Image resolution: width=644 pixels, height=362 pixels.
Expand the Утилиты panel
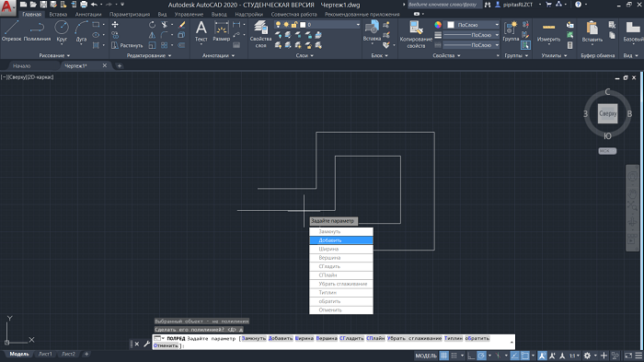[554, 55]
